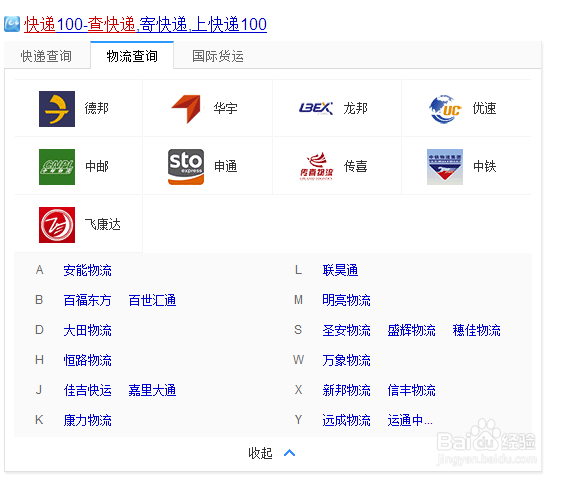Select the 百世汇通 link
The image size is (570, 480).
pos(152,300)
